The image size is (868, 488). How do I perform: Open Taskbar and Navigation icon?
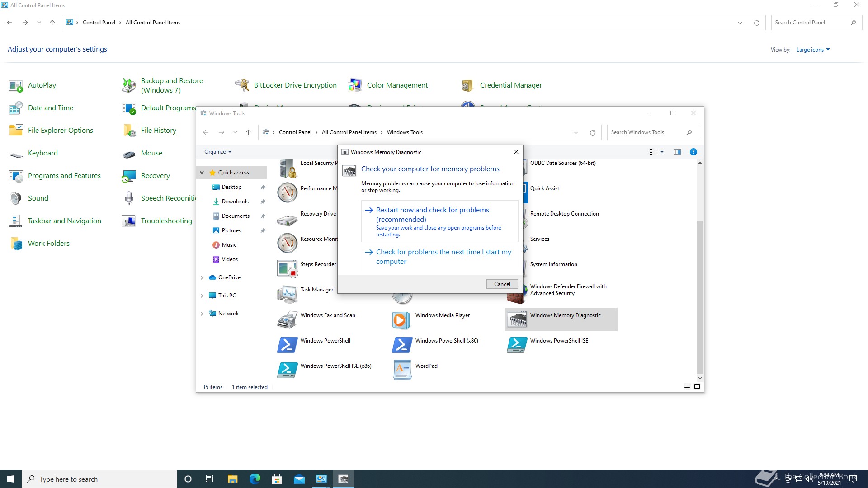(16, 221)
